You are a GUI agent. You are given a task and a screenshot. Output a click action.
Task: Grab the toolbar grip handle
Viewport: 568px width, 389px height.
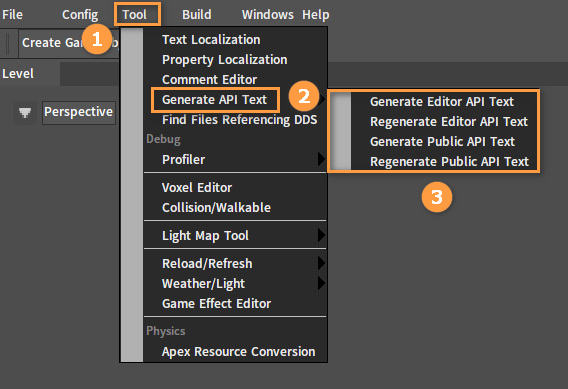click(8, 43)
